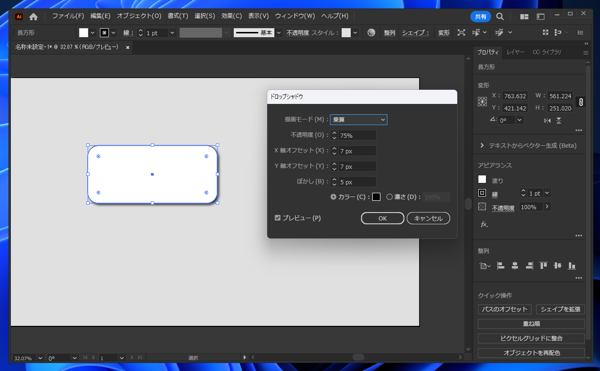Screen dimensions: 600x371
Task: Open the rotation angle dropdown in Properties
Action: 519,120
